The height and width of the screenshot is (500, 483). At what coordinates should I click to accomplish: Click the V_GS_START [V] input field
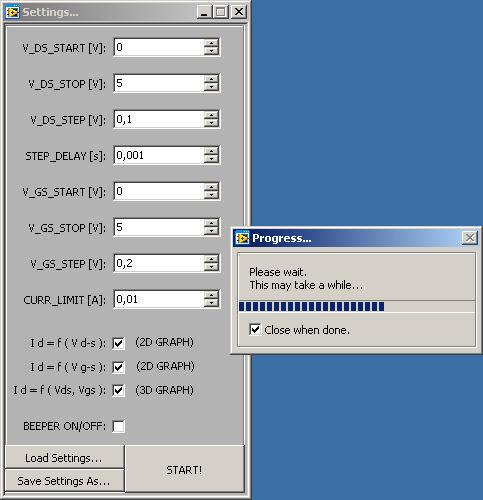tap(159, 191)
